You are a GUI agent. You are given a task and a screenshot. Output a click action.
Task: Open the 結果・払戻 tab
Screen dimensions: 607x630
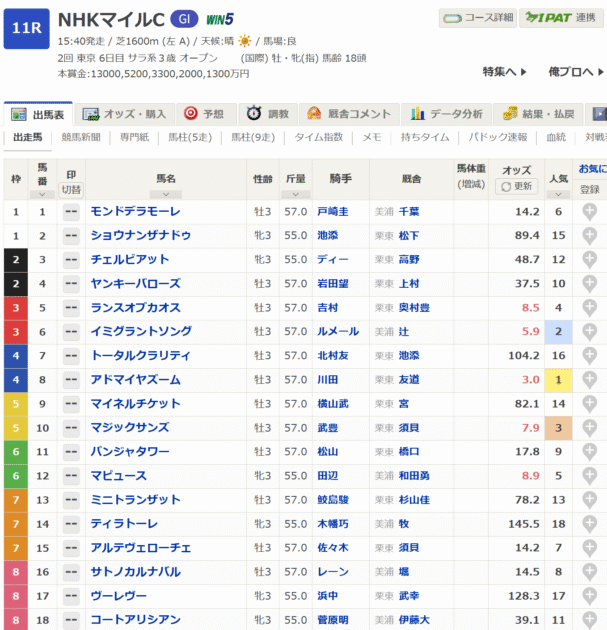(x=538, y=114)
